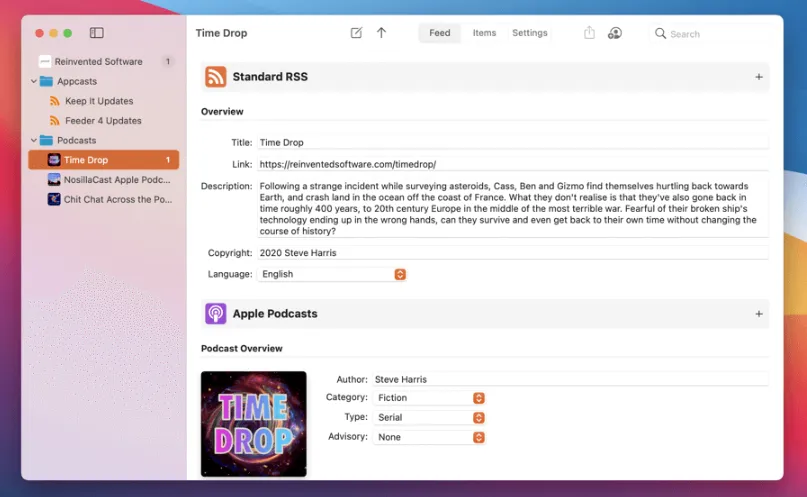Click the Author field Steve Harris
The height and width of the screenshot is (497, 807).
click(x=570, y=379)
